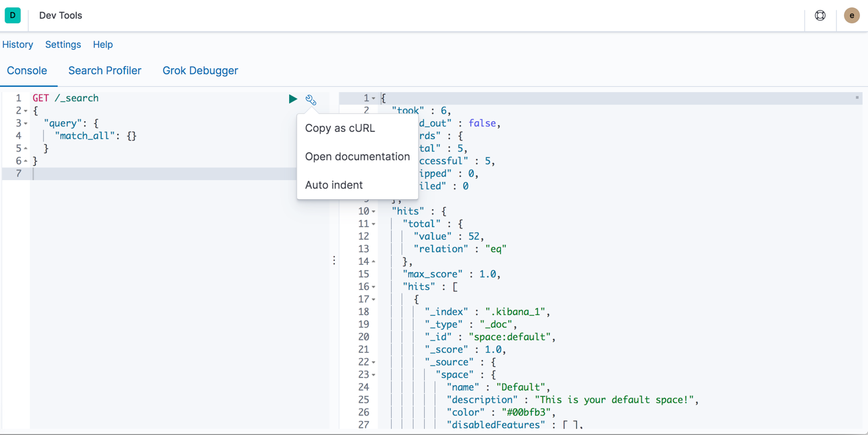The width and height of the screenshot is (868, 435).
Task: Collapse request body fold on line 2
Action: (26, 111)
